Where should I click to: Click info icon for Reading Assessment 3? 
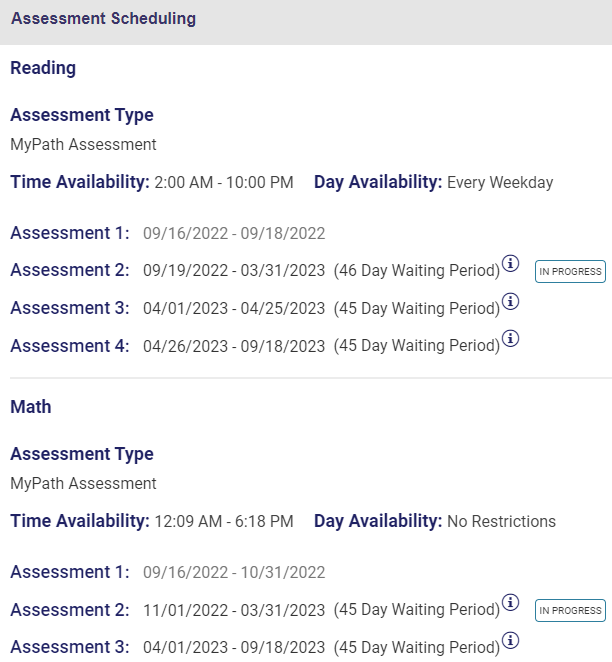[x=510, y=301]
